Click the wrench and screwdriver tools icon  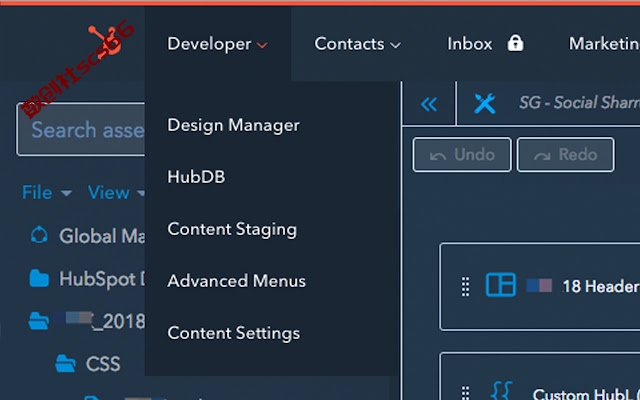484,103
